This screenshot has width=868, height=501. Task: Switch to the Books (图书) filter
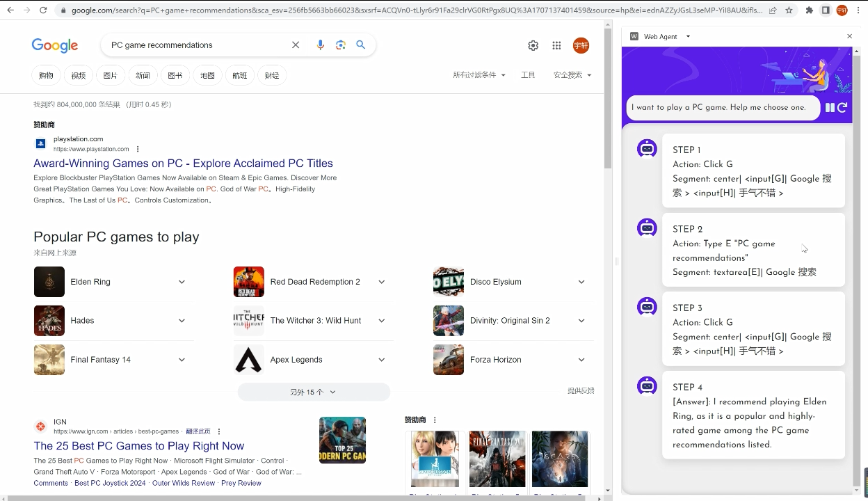pos(175,75)
